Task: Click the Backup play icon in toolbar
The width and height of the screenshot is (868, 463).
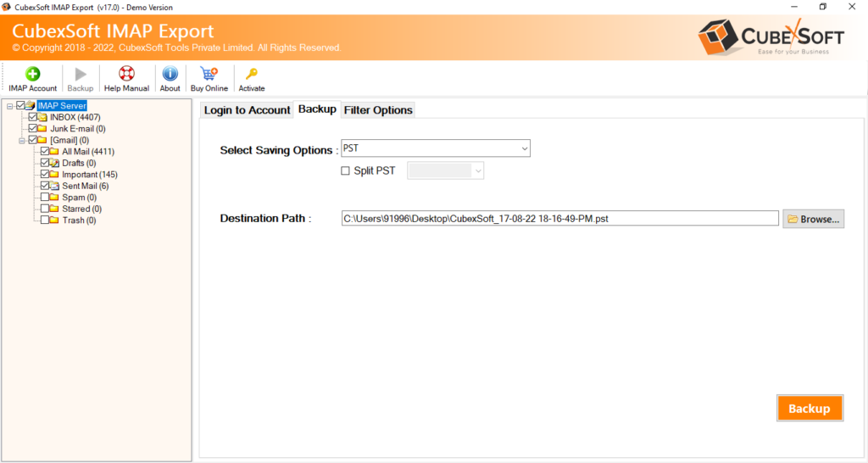Action: (81, 74)
